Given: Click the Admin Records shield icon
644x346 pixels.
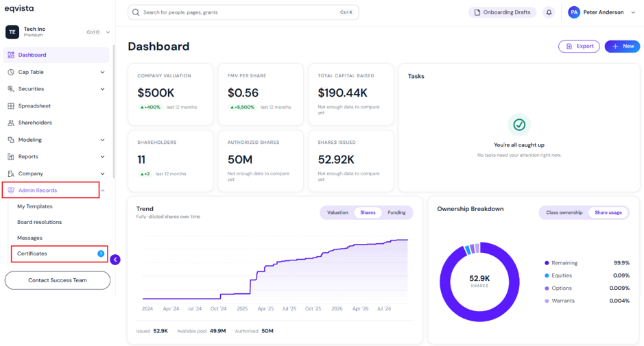Looking at the screenshot, I should [x=11, y=190].
